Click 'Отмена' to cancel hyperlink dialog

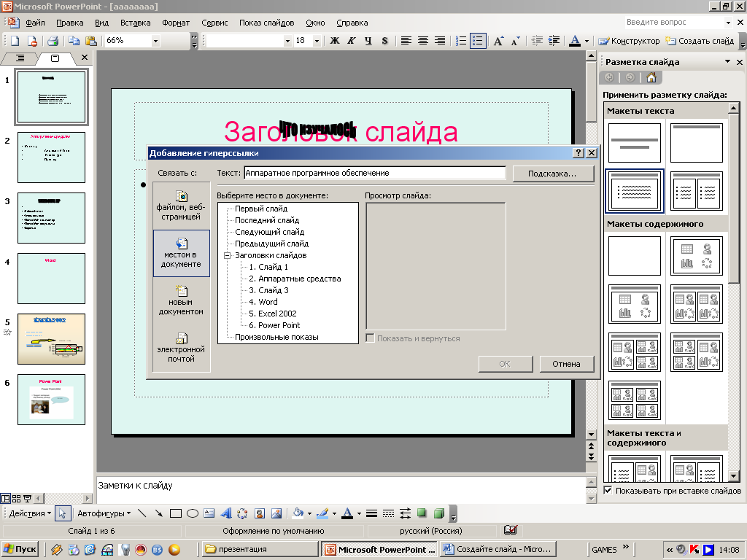point(566,364)
